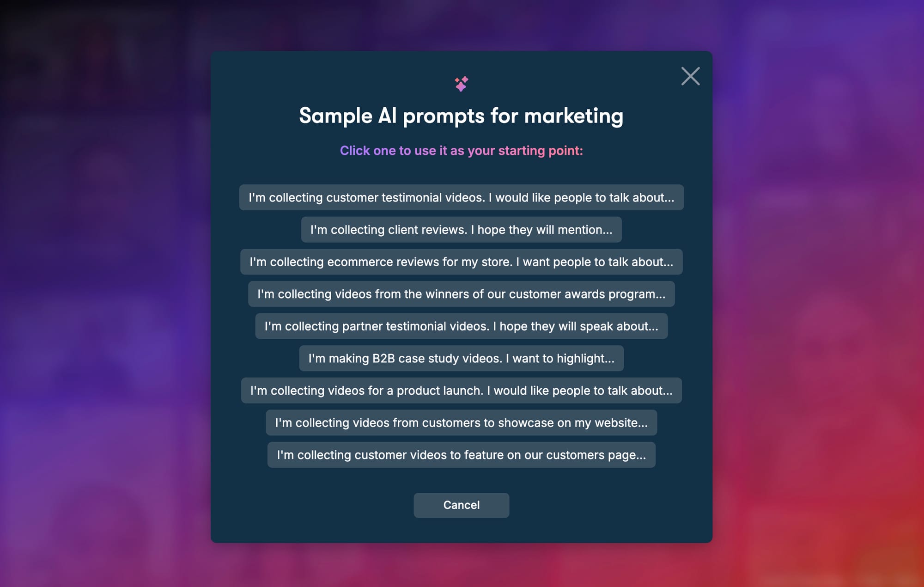
Task: Select the customer awards program winners prompt
Action: click(461, 294)
